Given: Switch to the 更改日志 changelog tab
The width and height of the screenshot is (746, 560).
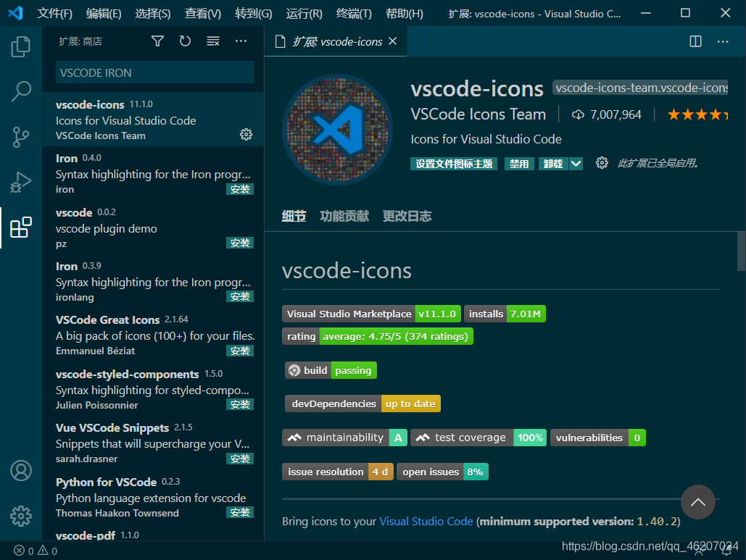Looking at the screenshot, I should [407, 217].
